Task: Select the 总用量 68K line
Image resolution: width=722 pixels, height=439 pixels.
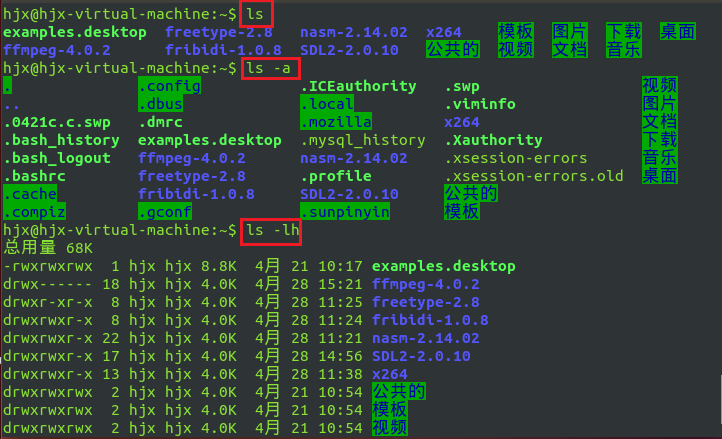Action: pos(48,248)
